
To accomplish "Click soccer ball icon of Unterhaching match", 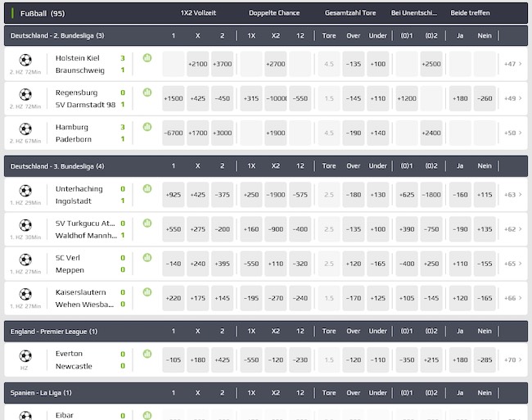I will (25, 191).
